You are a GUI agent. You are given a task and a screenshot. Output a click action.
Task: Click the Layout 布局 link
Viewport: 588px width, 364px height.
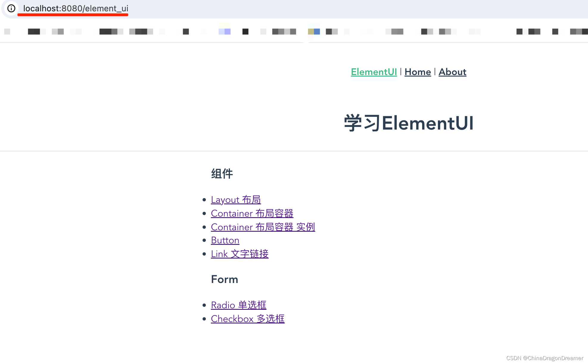coord(235,199)
